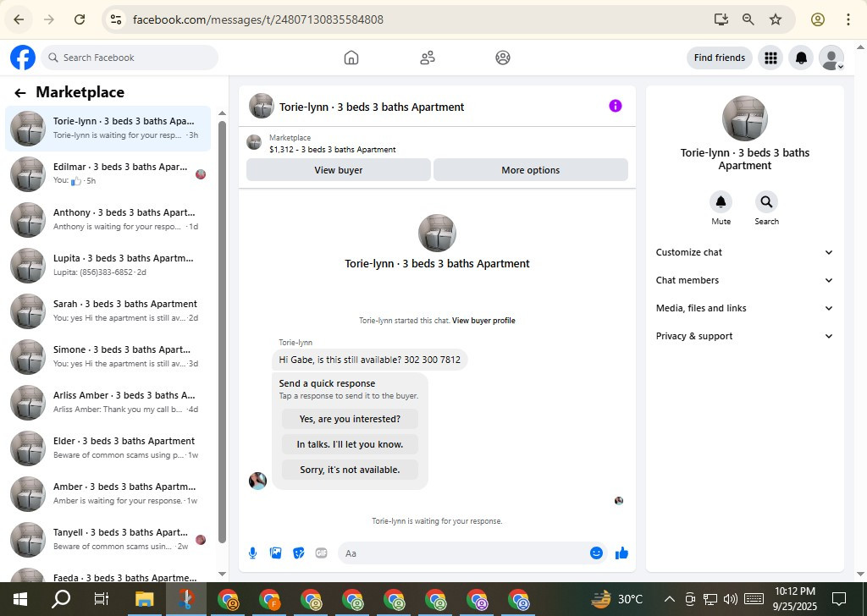Go back in browser history
This screenshot has width=867, height=616.
[x=19, y=19]
